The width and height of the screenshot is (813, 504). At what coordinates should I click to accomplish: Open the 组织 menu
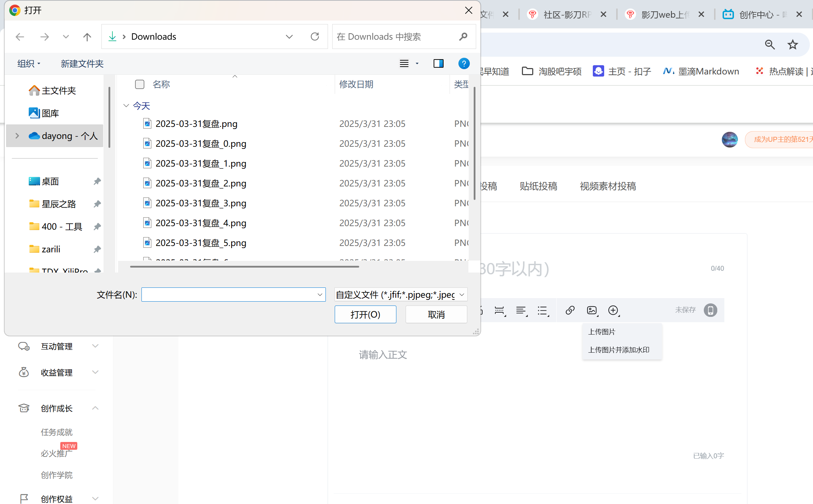click(29, 63)
